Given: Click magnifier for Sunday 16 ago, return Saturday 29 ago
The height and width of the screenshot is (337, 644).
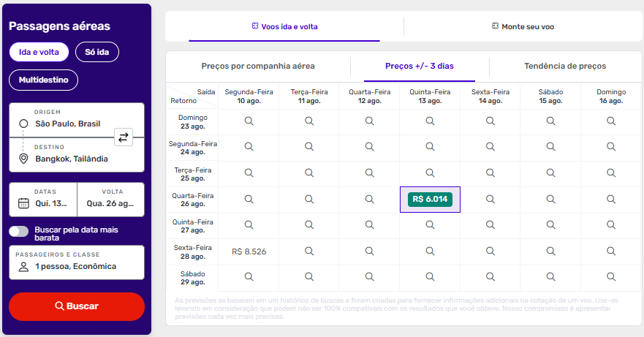Looking at the screenshot, I should tap(611, 277).
